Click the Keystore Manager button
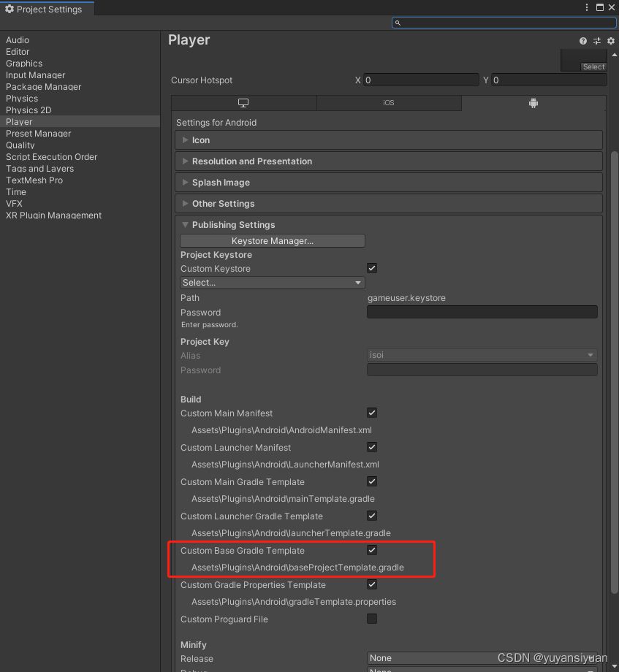The width and height of the screenshot is (619, 672). [272, 240]
